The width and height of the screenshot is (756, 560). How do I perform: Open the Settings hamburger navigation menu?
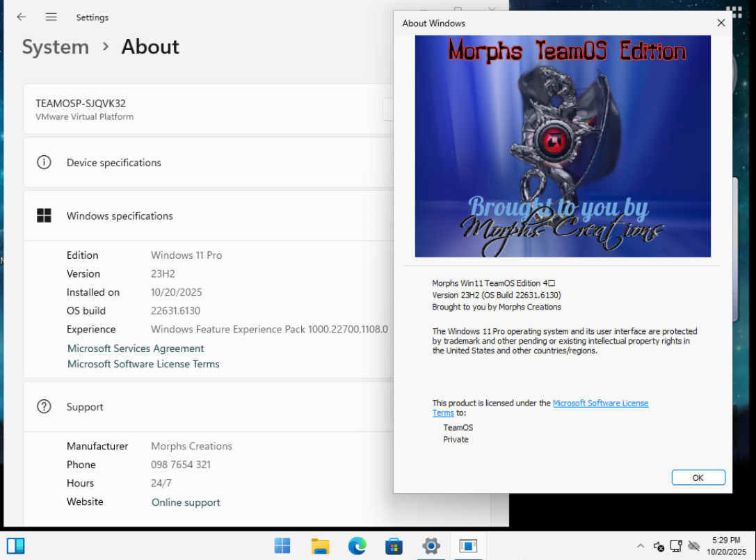point(51,17)
